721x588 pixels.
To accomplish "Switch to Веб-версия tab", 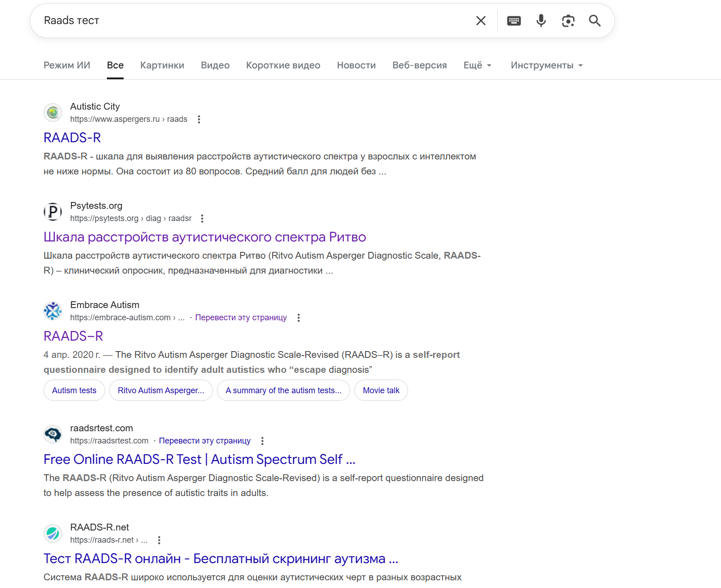I will coord(419,65).
